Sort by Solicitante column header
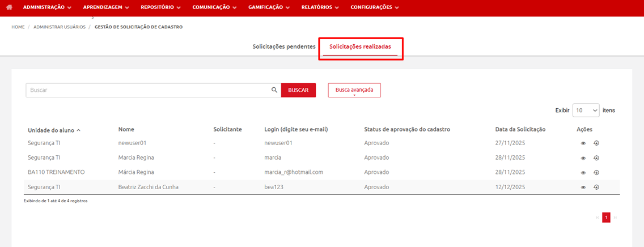The image size is (644, 247). (227, 129)
